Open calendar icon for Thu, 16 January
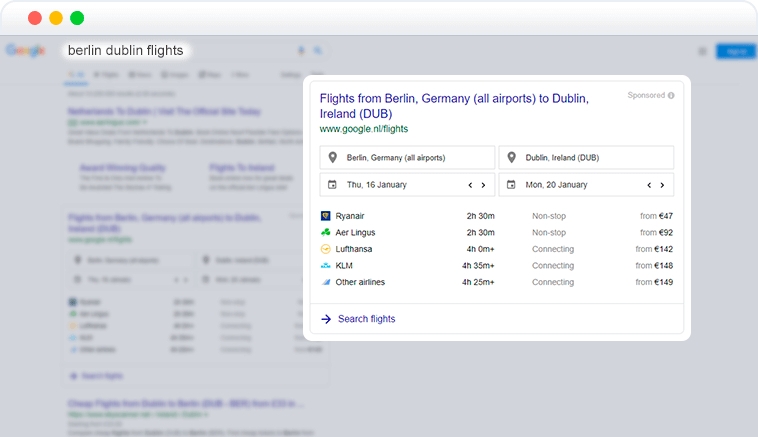The height and width of the screenshot is (437, 758). point(332,185)
